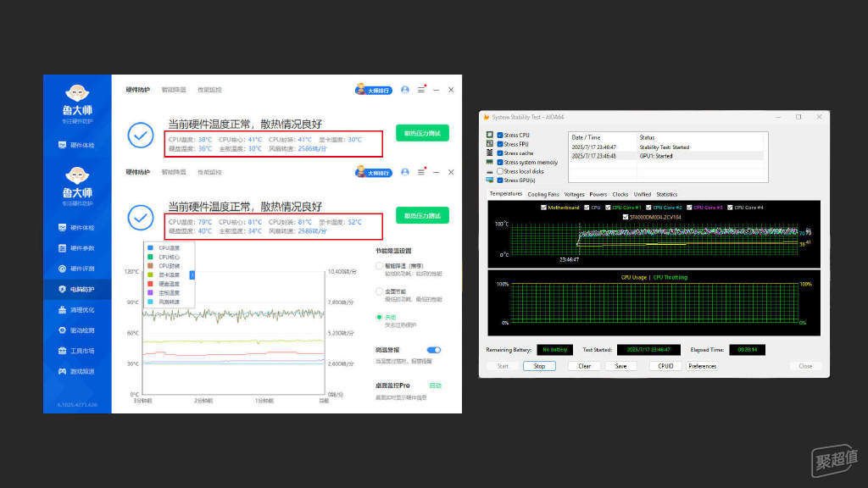The image size is (868, 488).
Task: Open hamburger menu in Lu Dashi window showing 38°C
Action: [x=421, y=90]
